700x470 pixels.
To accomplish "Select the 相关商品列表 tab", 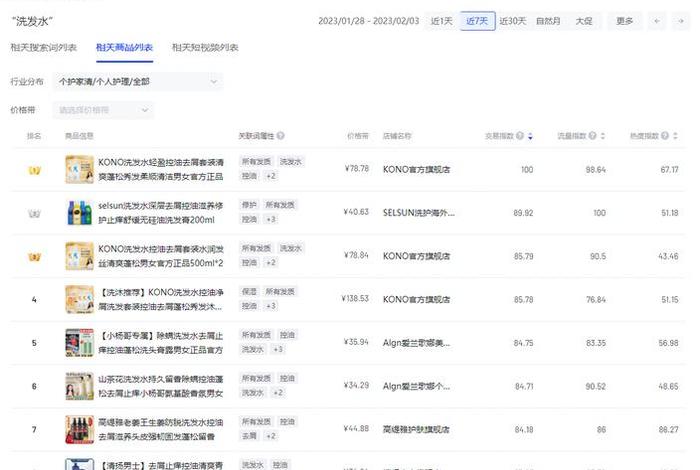I will coord(125,47).
